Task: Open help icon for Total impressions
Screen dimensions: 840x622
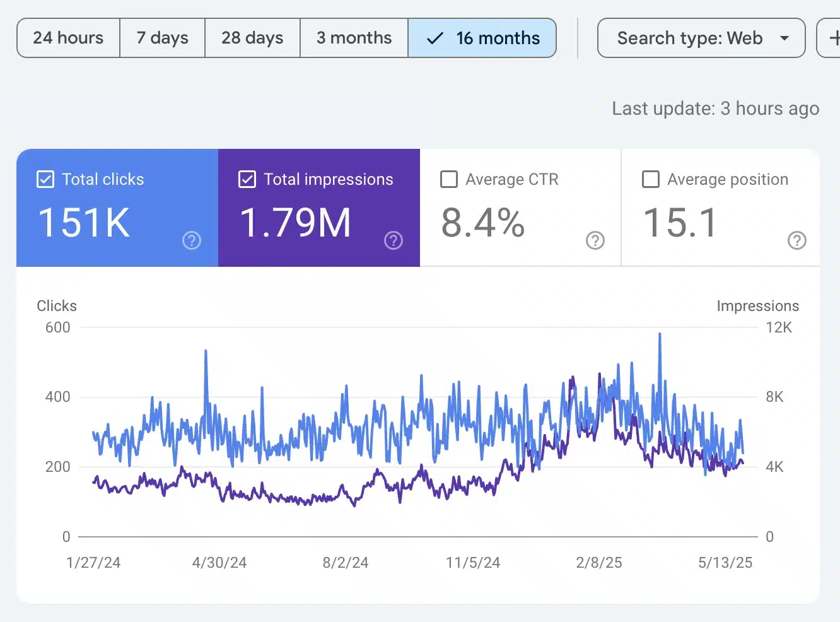Action: click(394, 240)
